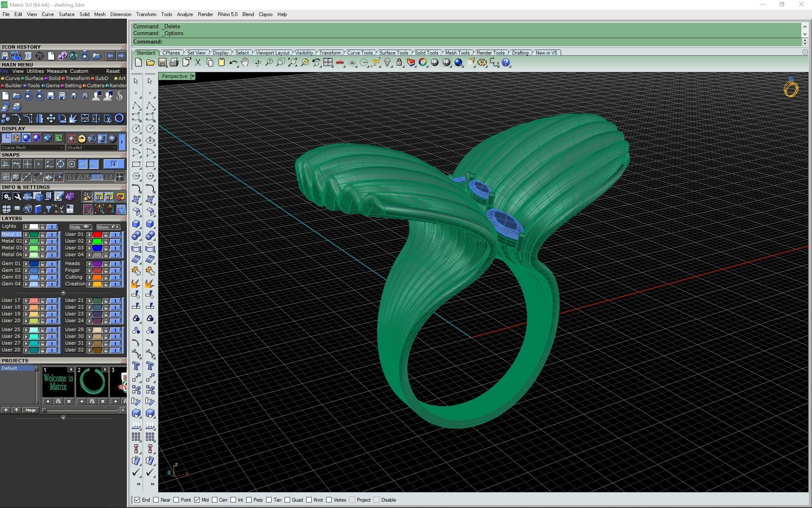Screen dimensions: 812x508
Task: Open the Analyze menu
Action: tap(185, 14)
